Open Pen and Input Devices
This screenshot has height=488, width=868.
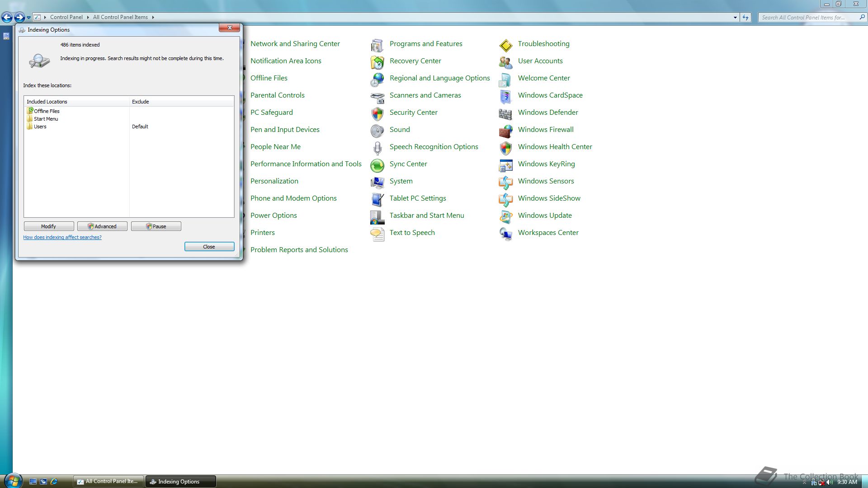285,130
